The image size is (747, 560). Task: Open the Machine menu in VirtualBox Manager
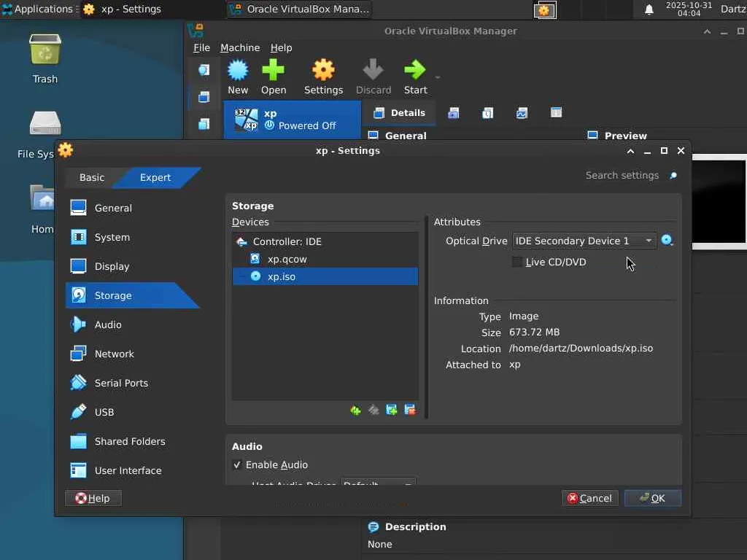point(240,47)
